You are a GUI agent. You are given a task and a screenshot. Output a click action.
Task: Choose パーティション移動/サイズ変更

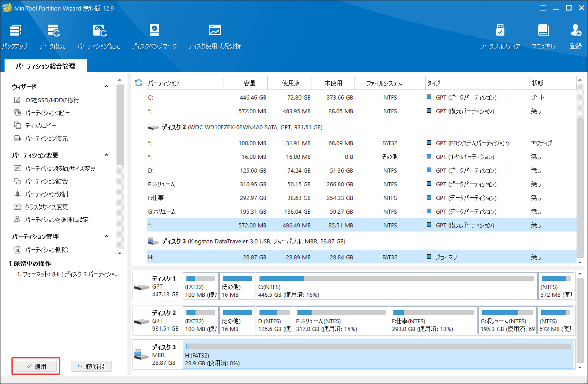coord(54,168)
